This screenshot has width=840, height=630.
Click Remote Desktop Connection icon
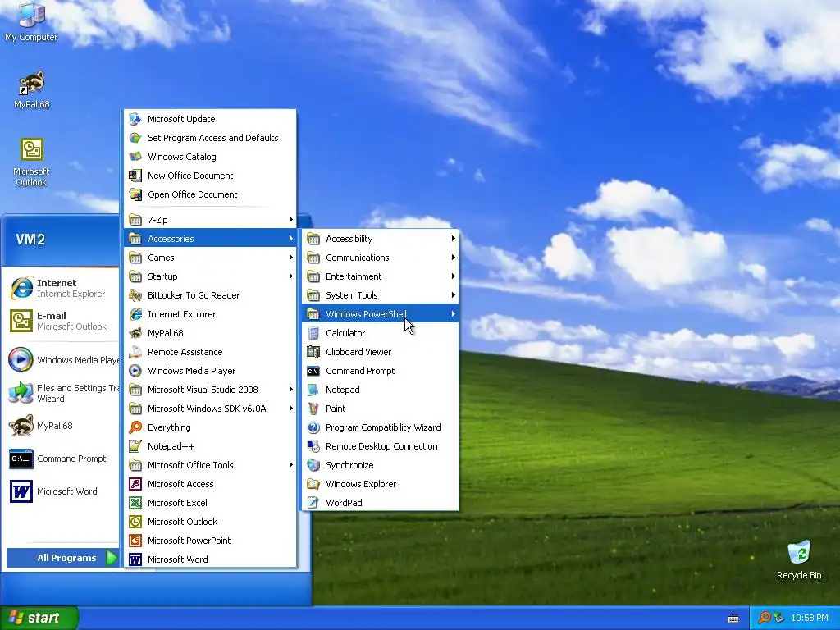[x=313, y=446]
